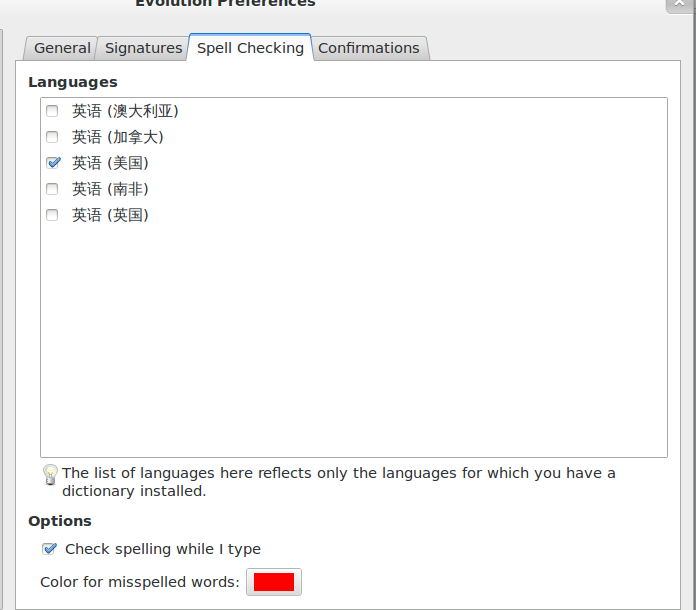Click the Languages section heading
696x610 pixels.
tap(73, 82)
